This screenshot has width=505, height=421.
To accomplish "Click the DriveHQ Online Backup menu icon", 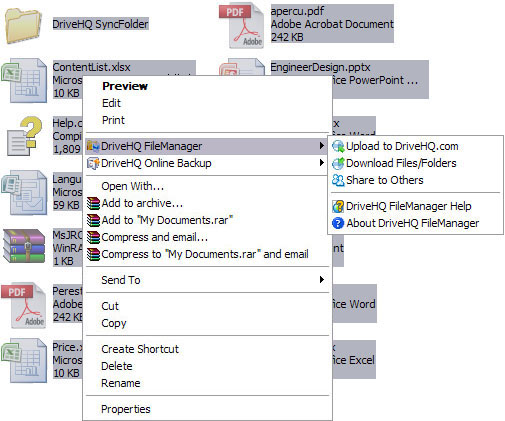I will click(x=93, y=163).
